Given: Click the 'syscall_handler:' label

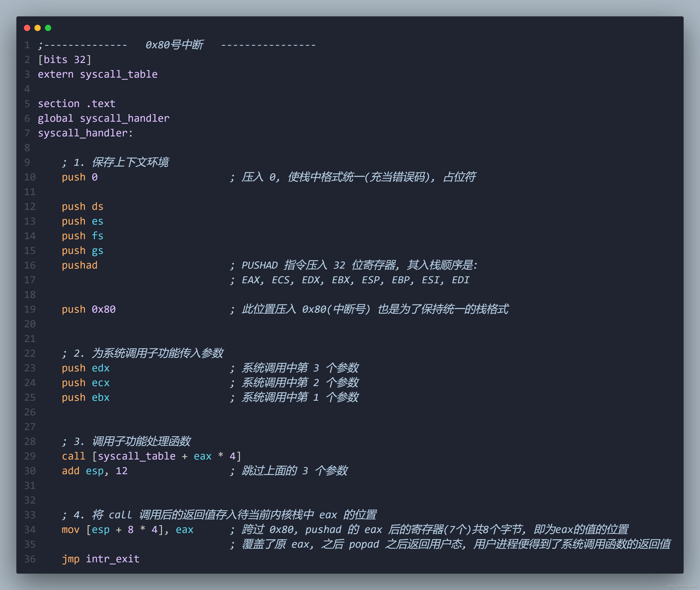Looking at the screenshot, I should coord(86,133).
